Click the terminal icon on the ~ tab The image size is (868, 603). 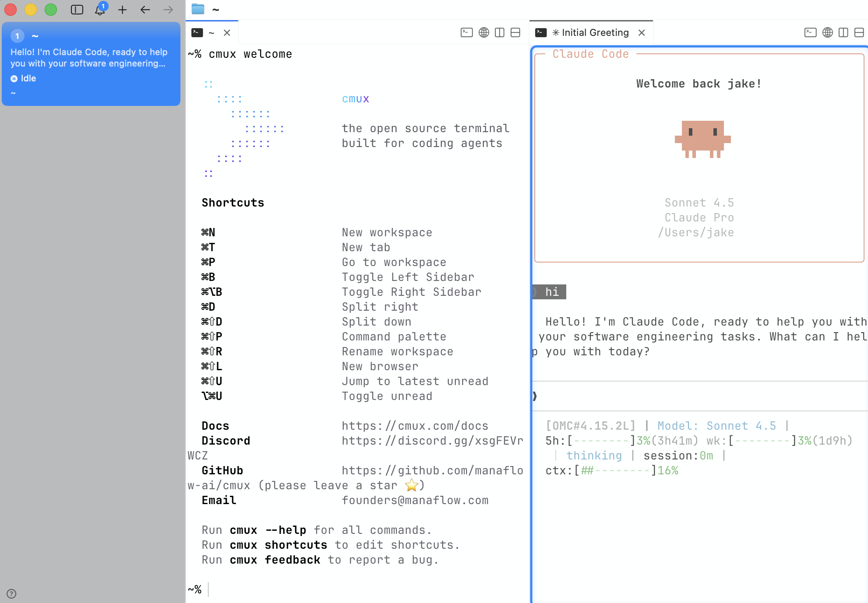click(197, 33)
